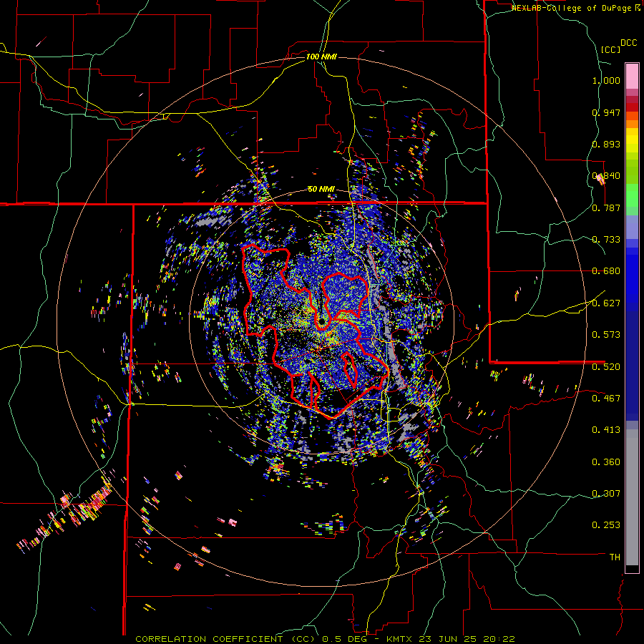Image resolution: width=644 pixels, height=644 pixels.
Task: Select the 0.413 scale value
Action: click(606, 430)
